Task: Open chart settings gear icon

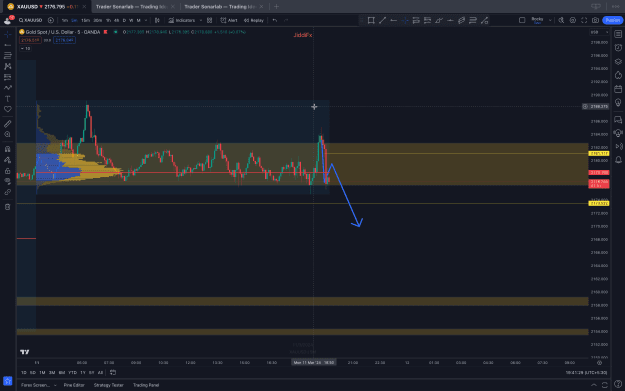Action: 573,20
